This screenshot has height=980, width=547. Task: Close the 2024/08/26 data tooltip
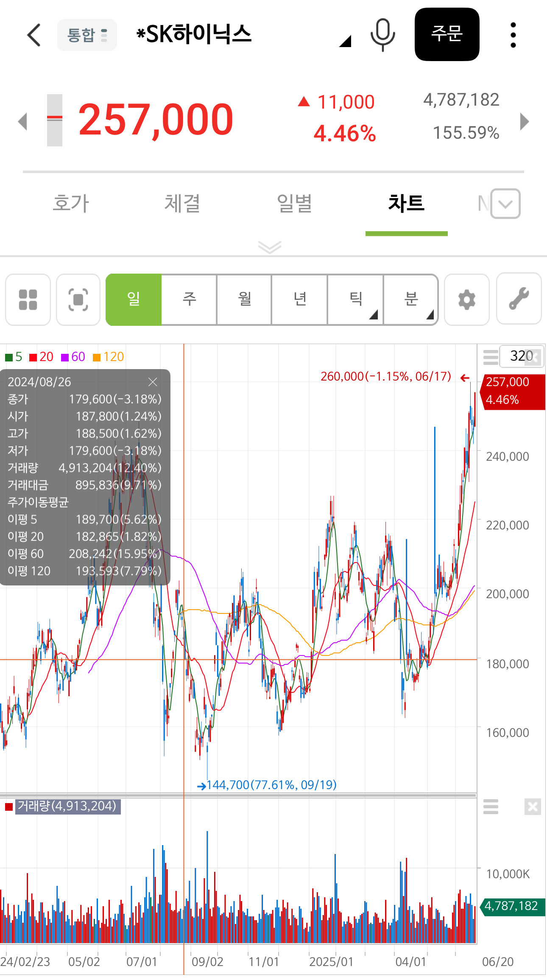[153, 382]
